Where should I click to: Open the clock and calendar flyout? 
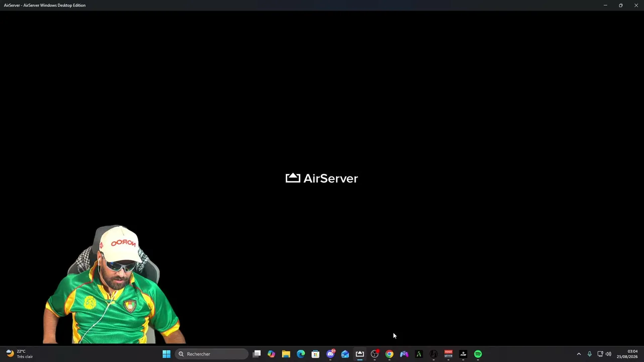[627, 354]
